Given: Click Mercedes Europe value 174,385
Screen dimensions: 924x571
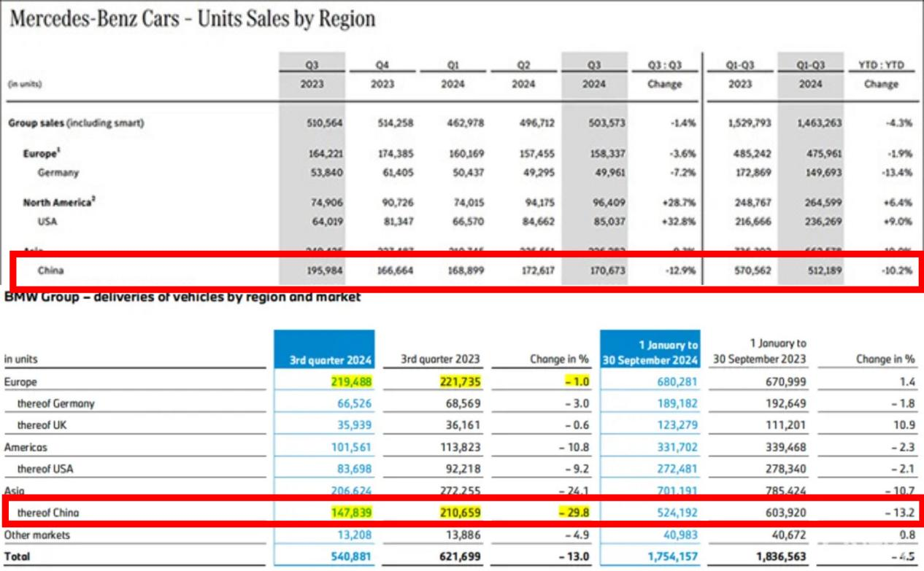Looking at the screenshot, I should [395, 154].
